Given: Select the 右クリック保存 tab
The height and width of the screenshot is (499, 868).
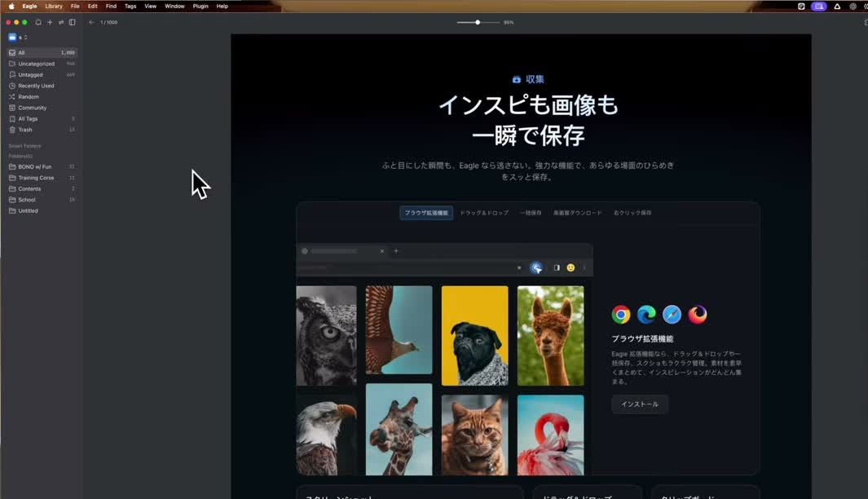Looking at the screenshot, I should coord(632,213).
